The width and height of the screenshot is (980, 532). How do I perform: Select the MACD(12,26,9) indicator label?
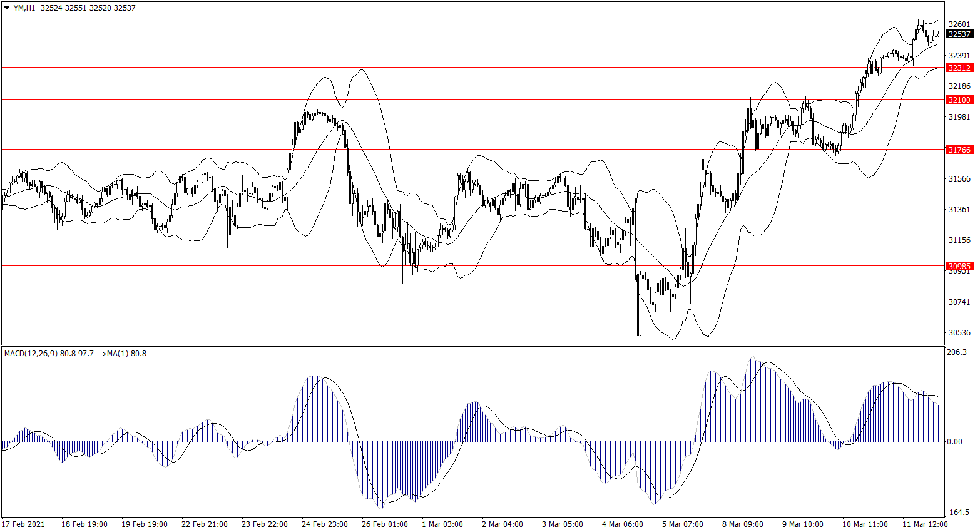(31, 354)
